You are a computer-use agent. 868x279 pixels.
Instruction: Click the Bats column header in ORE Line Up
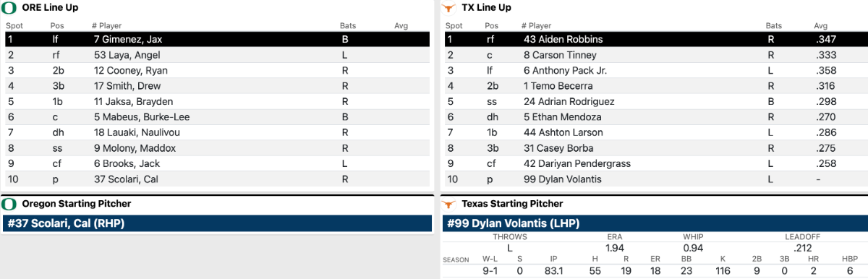pyautogui.click(x=347, y=25)
